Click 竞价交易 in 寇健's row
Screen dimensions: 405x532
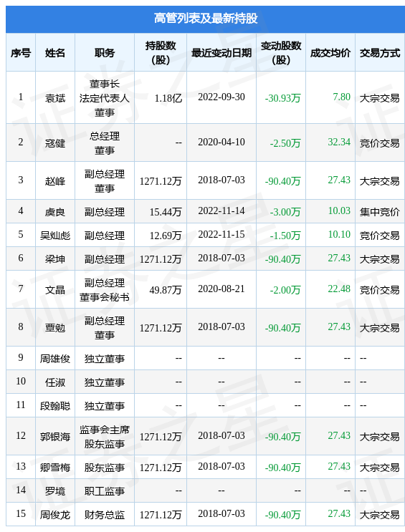[x=380, y=143]
